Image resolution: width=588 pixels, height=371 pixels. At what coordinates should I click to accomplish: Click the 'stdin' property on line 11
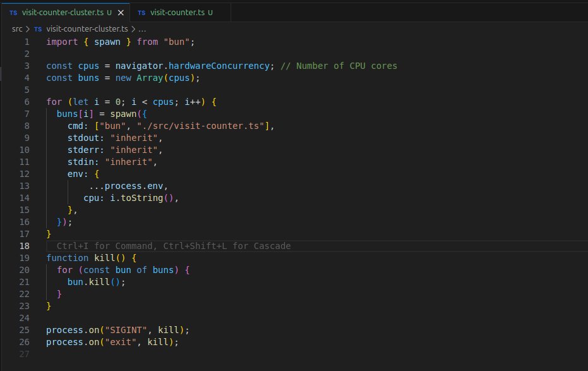[81, 162]
